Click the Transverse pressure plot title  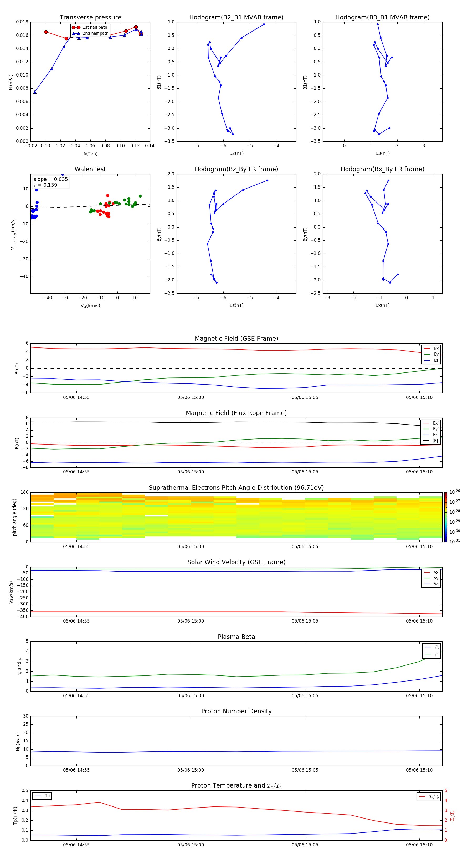tap(90, 18)
